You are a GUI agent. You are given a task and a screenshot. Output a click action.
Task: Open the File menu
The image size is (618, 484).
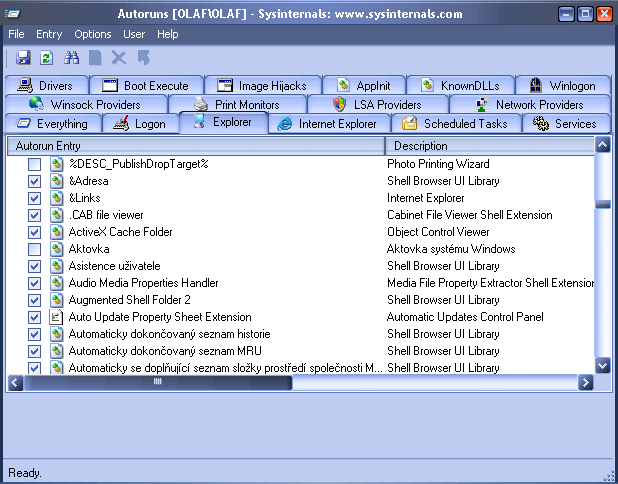pos(16,34)
